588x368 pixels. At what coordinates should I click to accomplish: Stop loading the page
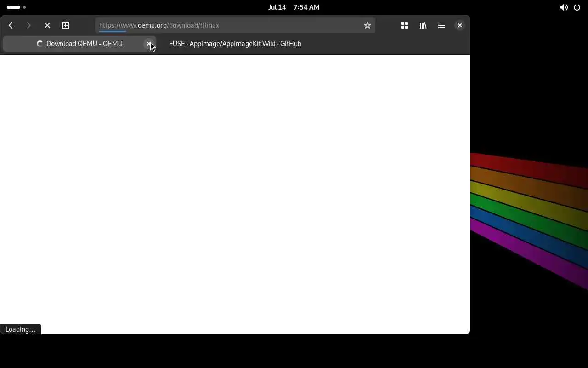click(47, 25)
